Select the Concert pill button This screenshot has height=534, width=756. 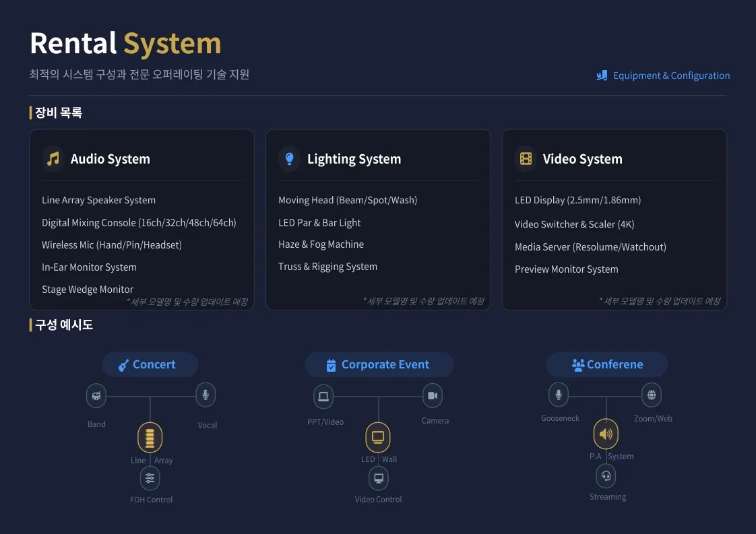click(150, 364)
